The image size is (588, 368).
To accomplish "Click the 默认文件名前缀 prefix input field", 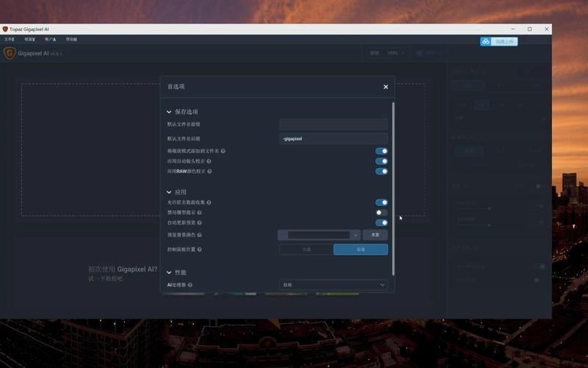I will click(334, 124).
